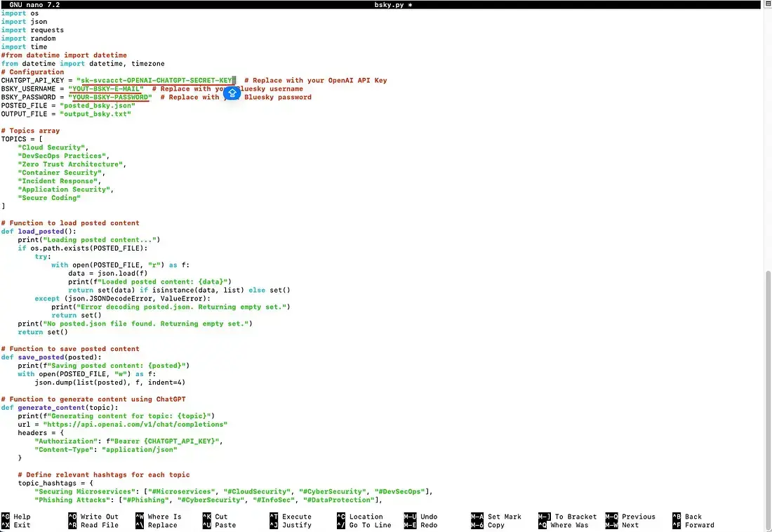Screen dimensions: 772x532
Task: Click the "DevSecOps Practices" topic entry
Action: 64,156
